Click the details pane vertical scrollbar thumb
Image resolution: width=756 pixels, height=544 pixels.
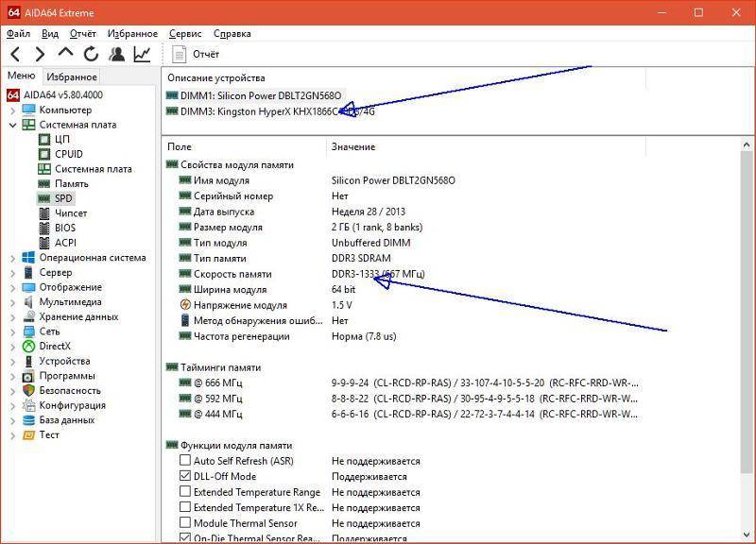[747, 312]
